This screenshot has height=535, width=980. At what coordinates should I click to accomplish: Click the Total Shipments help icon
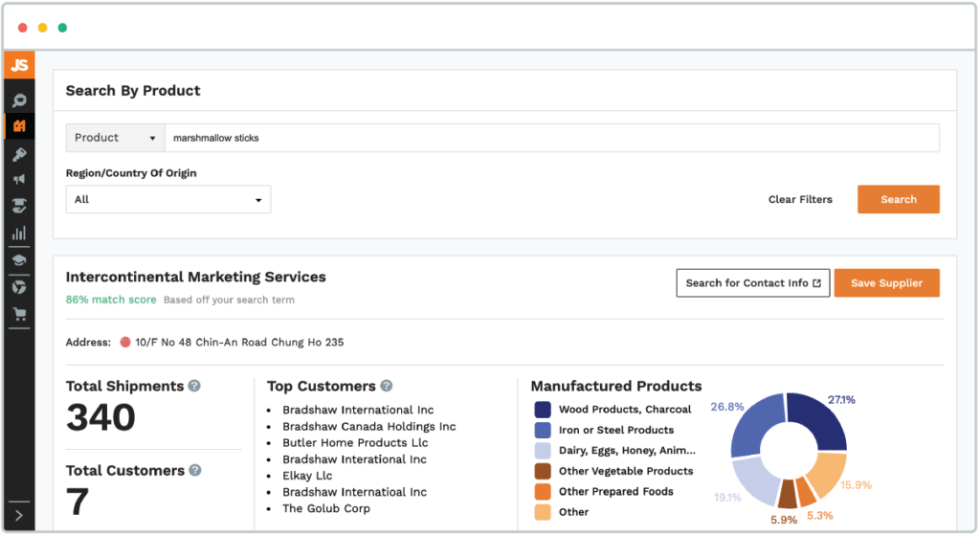coord(194,386)
